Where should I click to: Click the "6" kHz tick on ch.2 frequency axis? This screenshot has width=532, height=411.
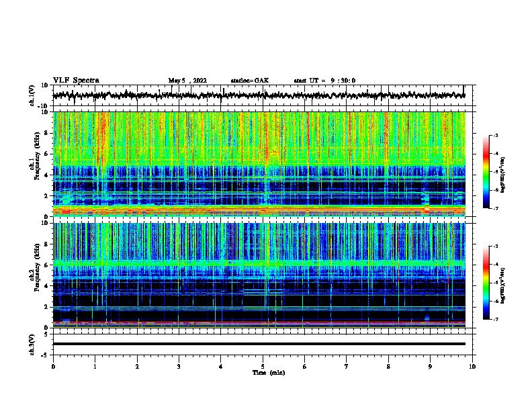pyautogui.click(x=46, y=265)
